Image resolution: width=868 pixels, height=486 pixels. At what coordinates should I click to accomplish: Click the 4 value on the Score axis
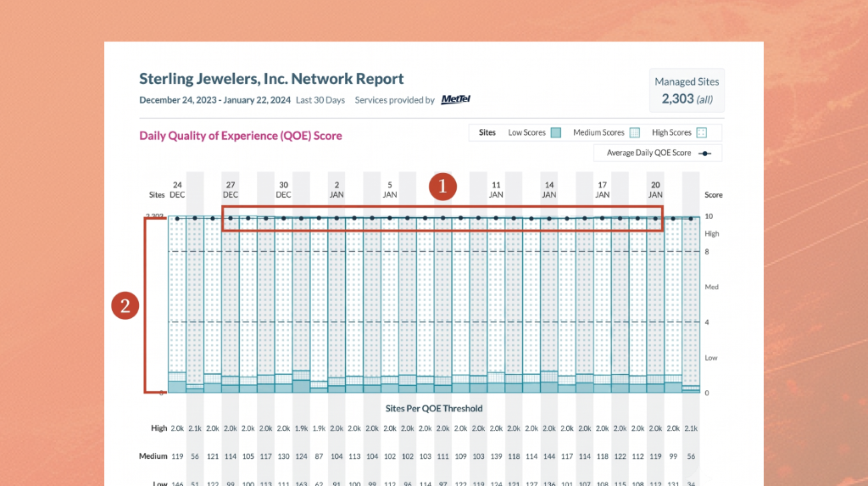pos(707,322)
